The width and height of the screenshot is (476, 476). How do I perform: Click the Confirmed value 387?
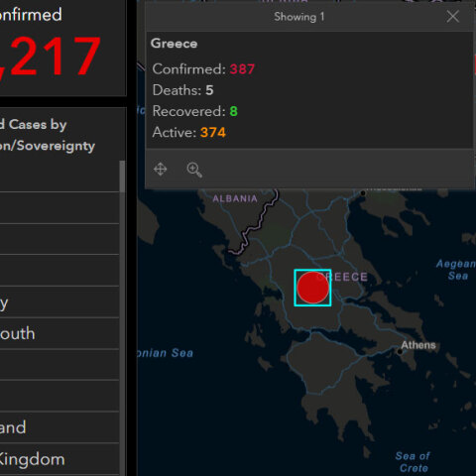point(242,69)
